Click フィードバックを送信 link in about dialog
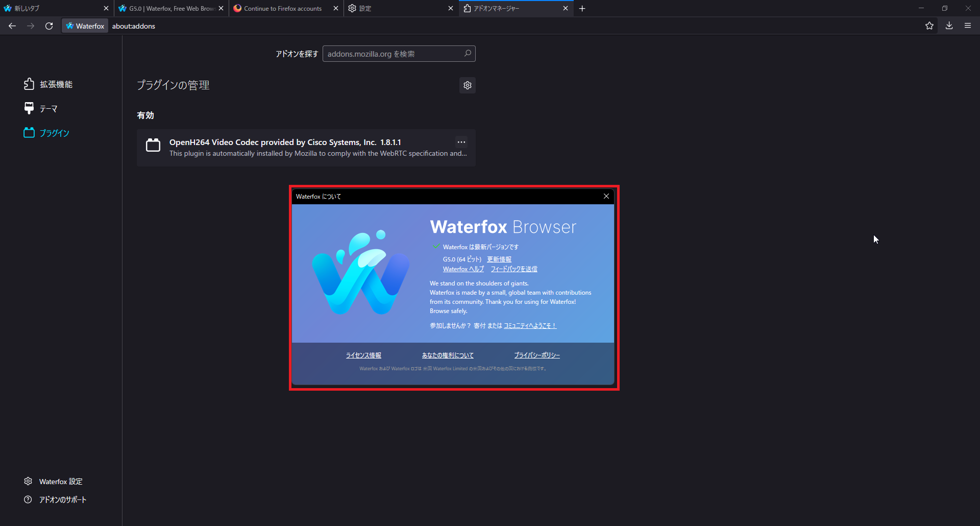The image size is (980, 526). [514, 269]
